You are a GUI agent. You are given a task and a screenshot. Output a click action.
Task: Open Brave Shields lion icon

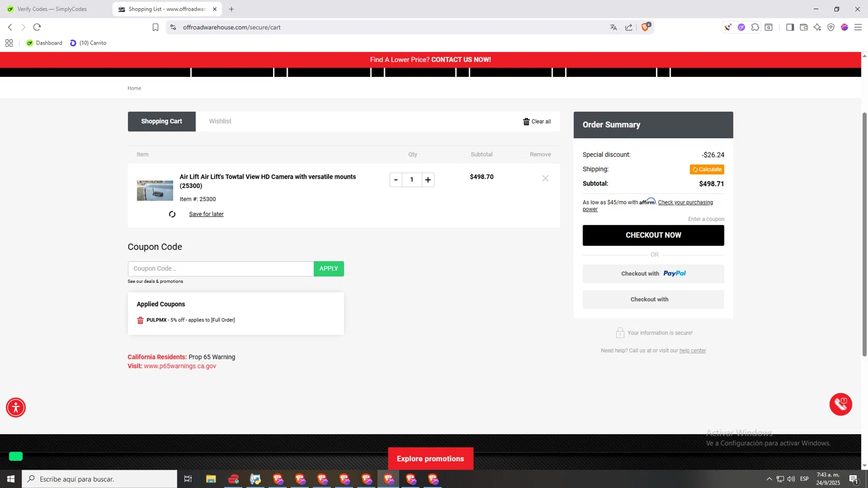[x=645, y=27]
